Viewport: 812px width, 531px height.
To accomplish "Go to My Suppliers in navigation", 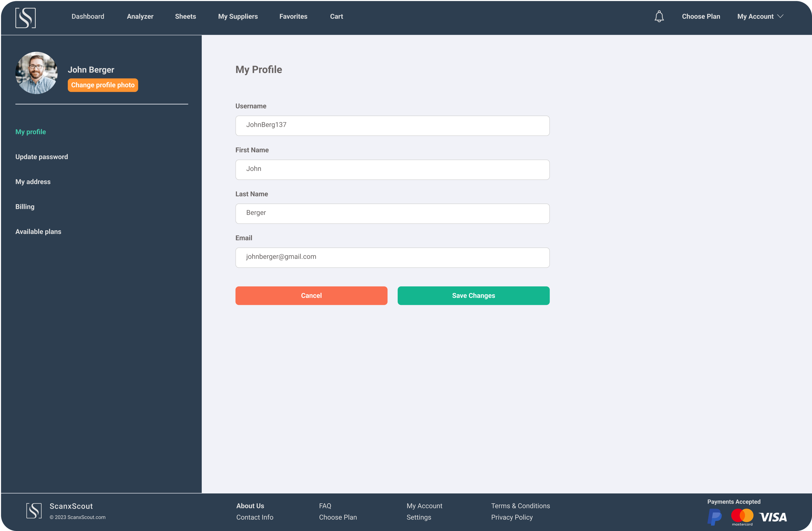I will pos(238,16).
